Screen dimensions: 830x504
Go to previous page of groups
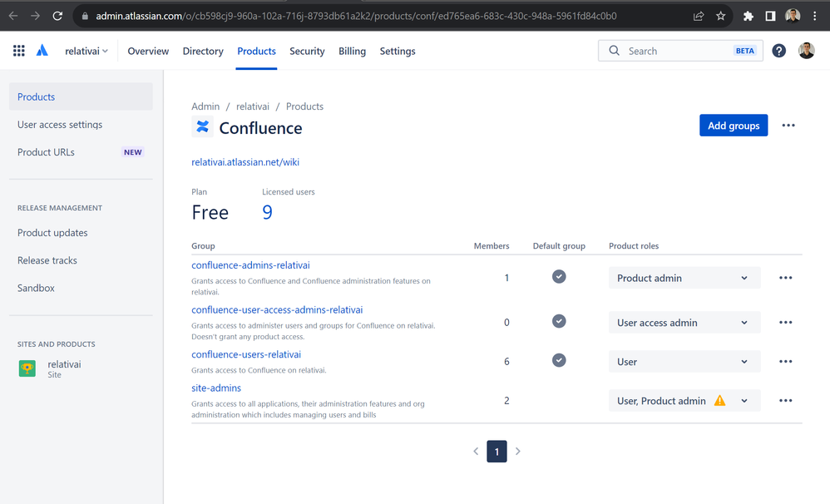(476, 452)
